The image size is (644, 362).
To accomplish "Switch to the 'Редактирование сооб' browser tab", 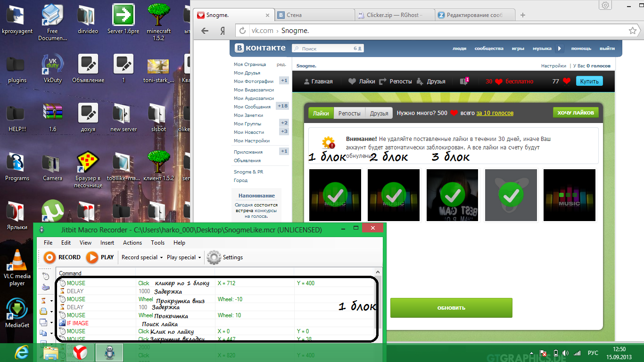I will pyautogui.click(x=475, y=15).
